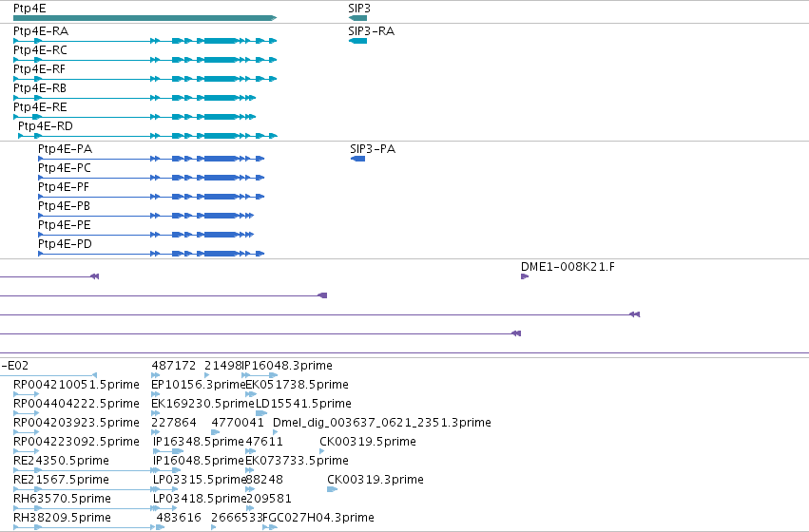Image resolution: width=809 pixels, height=532 pixels.
Task: Click the RH63570.5prime label
Action: 62,499
